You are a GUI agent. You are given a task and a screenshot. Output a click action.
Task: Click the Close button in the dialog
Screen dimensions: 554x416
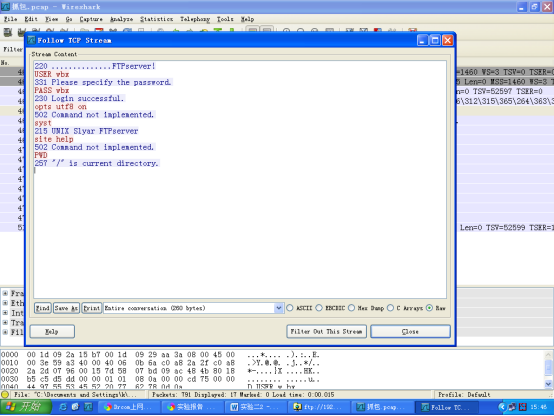click(x=410, y=332)
